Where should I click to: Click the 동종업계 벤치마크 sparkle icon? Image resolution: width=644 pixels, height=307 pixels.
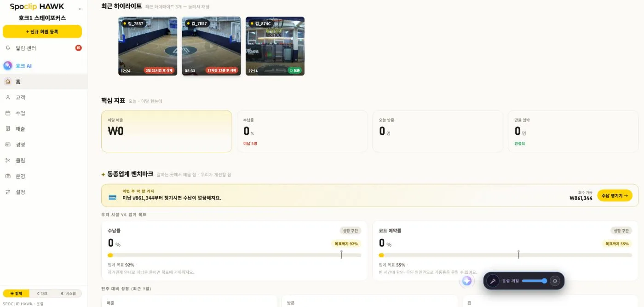(x=103, y=174)
